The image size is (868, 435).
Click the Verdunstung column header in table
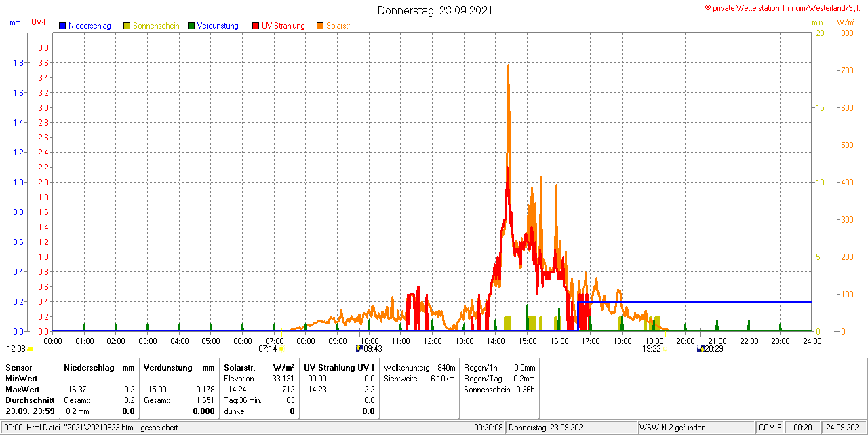(167, 367)
